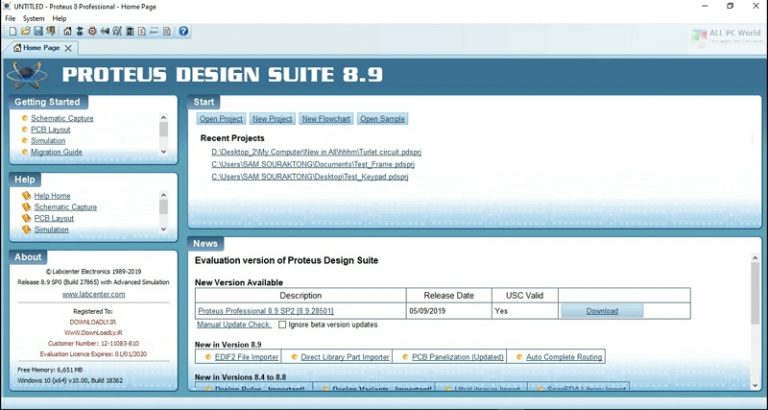Open recent project Test_Keypad.pdsprj
The width and height of the screenshot is (768, 410).
[310, 176]
